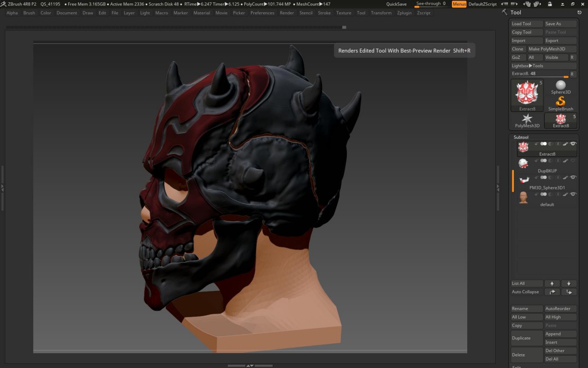Viewport: 588px width, 368px height.
Task: Toggle union mode switch on DupBKUP subtool
Action: [x=543, y=161]
